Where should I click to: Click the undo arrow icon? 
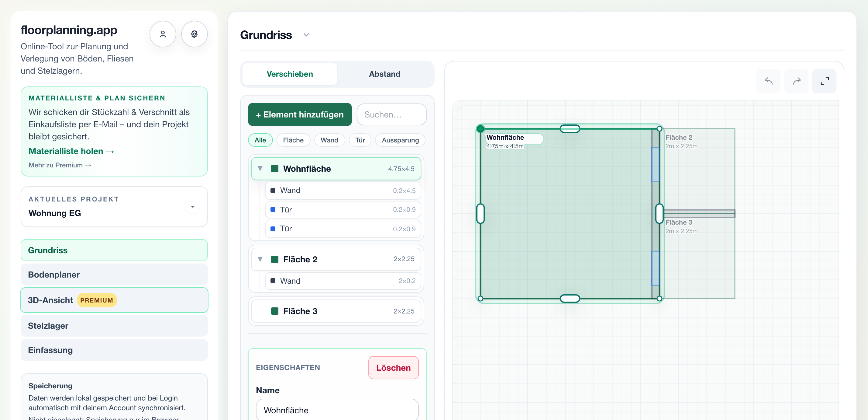coord(768,81)
